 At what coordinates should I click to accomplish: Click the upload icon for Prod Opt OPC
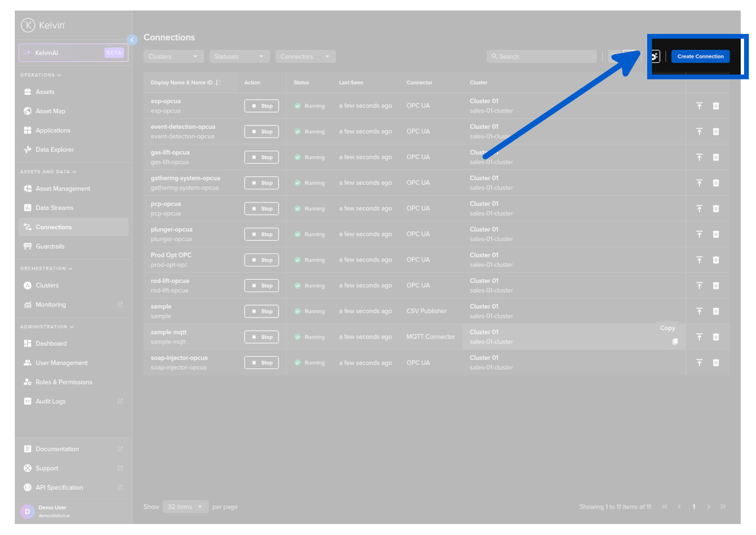click(699, 260)
